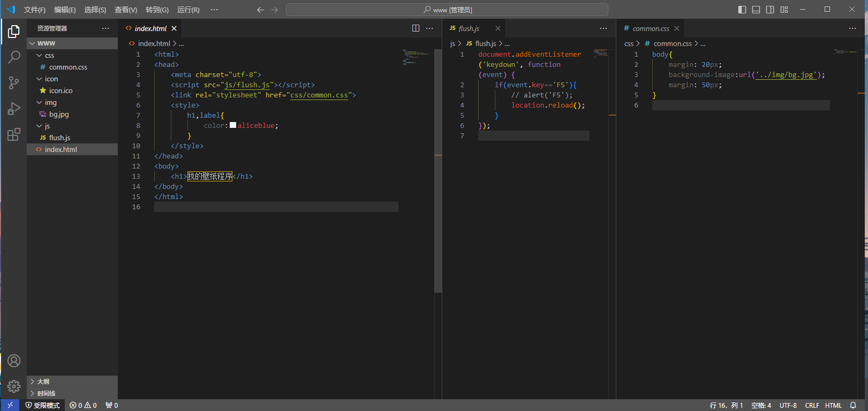Click split editor icon in index.html group
The height and width of the screenshot is (411, 868).
pos(416,28)
